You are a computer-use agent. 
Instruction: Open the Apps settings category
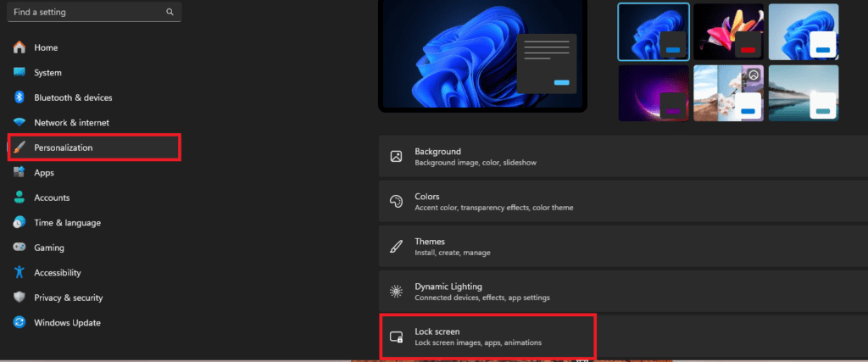(x=94, y=173)
